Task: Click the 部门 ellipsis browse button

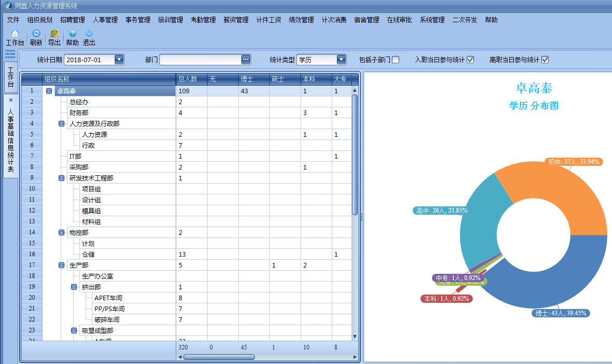Action: (246, 60)
